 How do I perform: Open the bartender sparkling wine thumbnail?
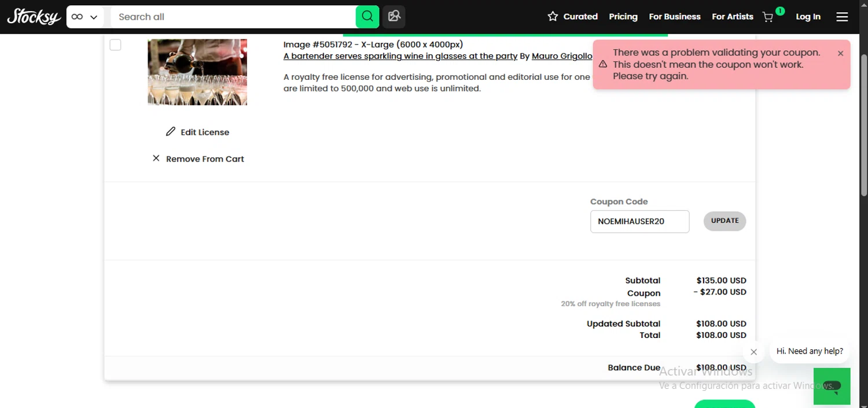[197, 72]
